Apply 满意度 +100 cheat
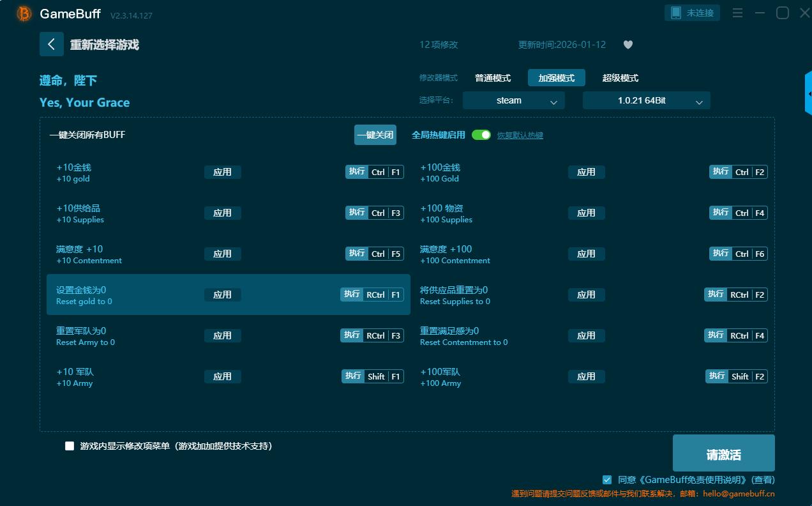The height and width of the screenshot is (506, 812). tap(587, 254)
